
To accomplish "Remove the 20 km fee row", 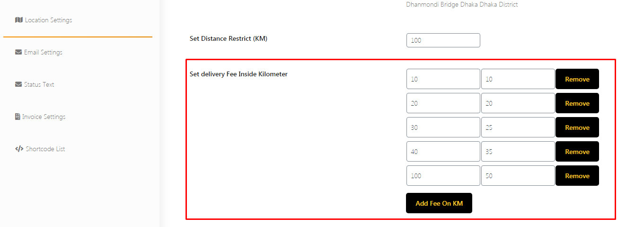I will (577, 103).
